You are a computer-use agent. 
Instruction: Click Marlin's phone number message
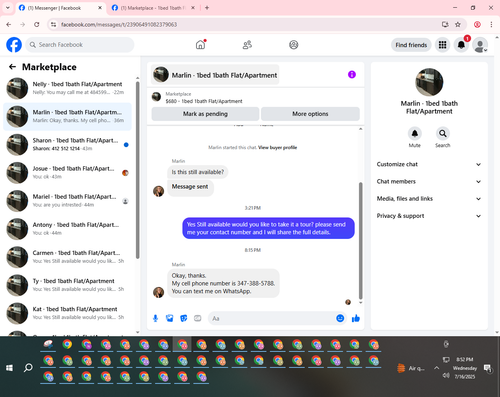point(223,283)
